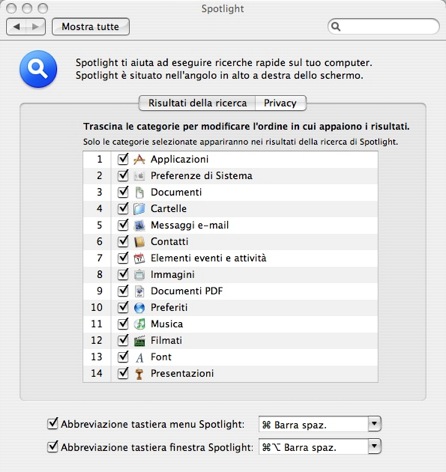Viewport: 446px width, 472px height.
Task: Disable the Immagini category checkbox
Action: pos(123,274)
